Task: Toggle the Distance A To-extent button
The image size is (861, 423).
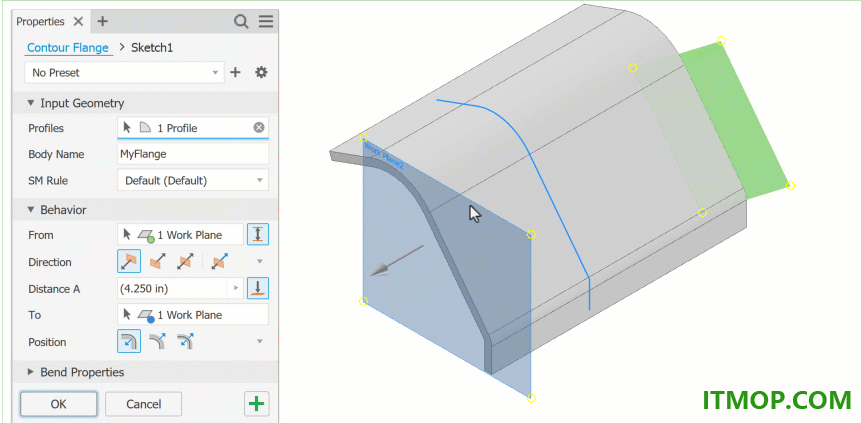Action: [258, 288]
